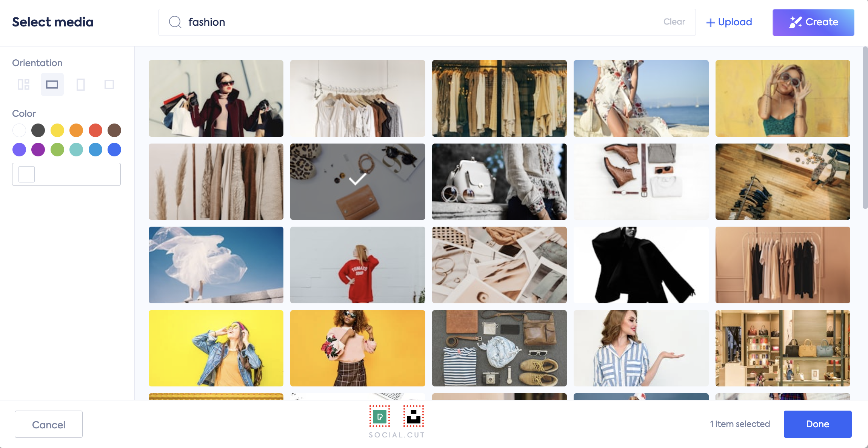Click the fashion search field
This screenshot has width=868, height=448.
pos(427,22)
